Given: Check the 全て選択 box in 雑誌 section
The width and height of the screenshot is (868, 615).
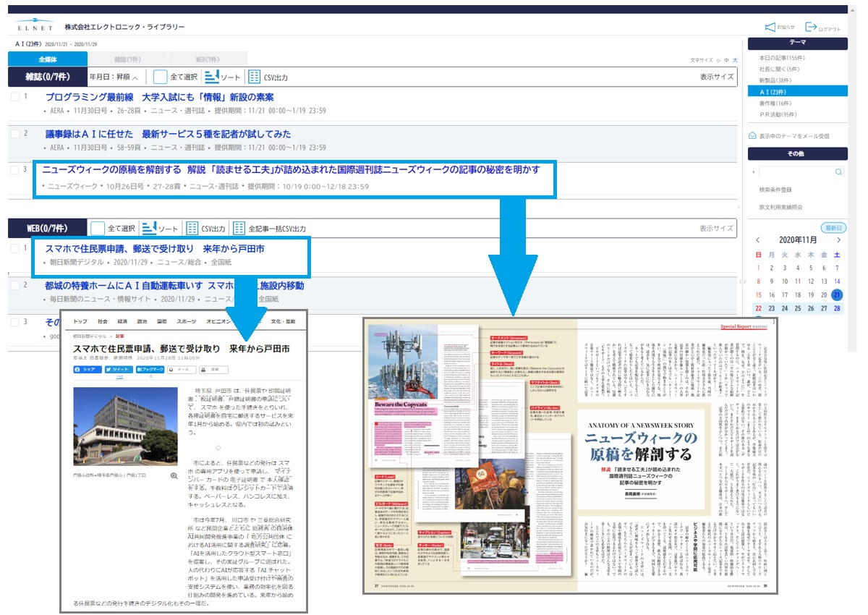Looking at the screenshot, I should pos(160,77).
